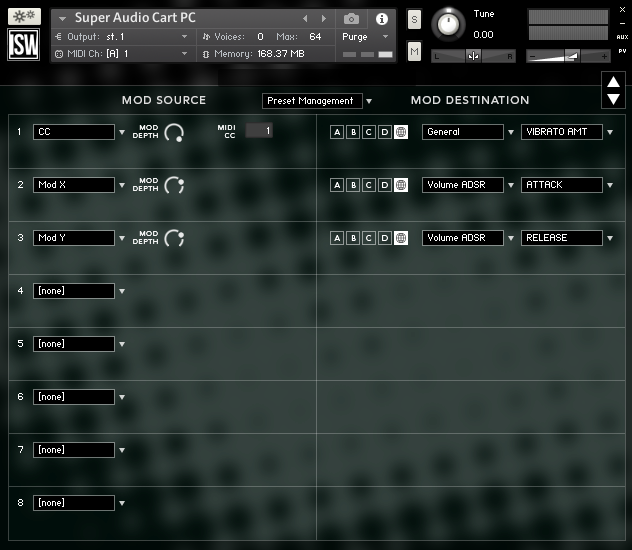Viewport: 632px width, 550px height.
Task: Open Mod Y source dropdown arrow
Action: coord(122,238)
